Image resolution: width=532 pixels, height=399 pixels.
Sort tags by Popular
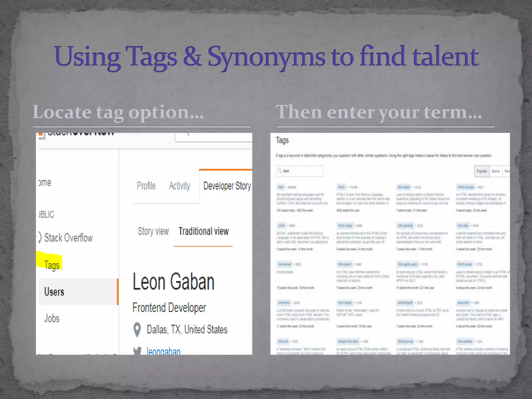pyautogui.click(x=482, y=171)
